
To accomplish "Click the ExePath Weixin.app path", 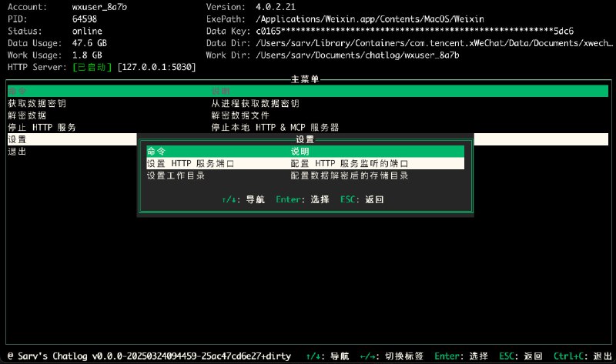I will [370, 18].
